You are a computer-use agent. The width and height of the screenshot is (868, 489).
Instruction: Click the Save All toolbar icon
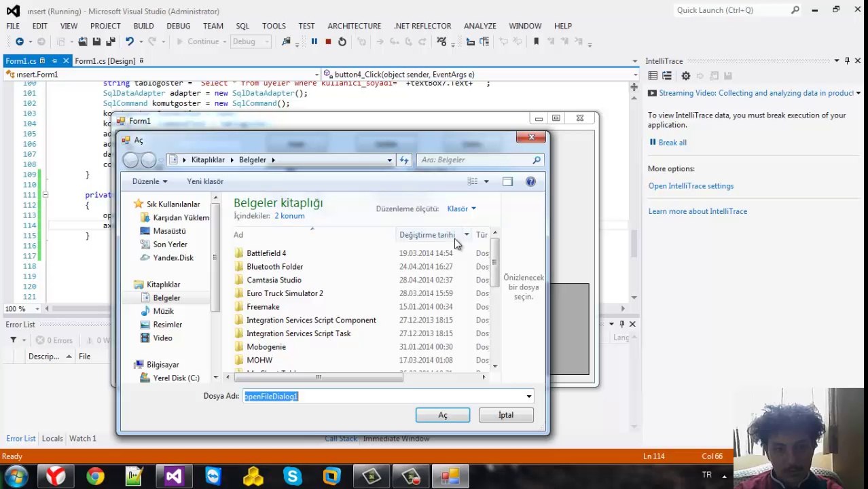coord(110,41)
